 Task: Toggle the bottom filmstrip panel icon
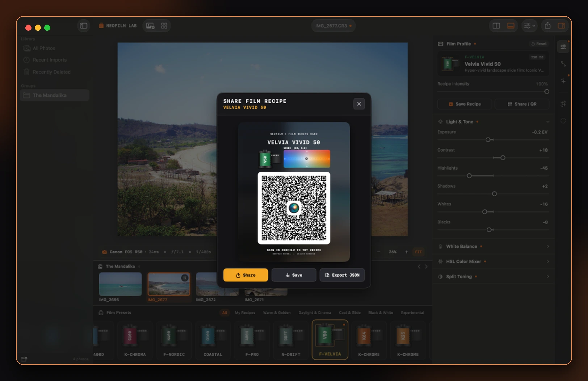coord(511,26)
